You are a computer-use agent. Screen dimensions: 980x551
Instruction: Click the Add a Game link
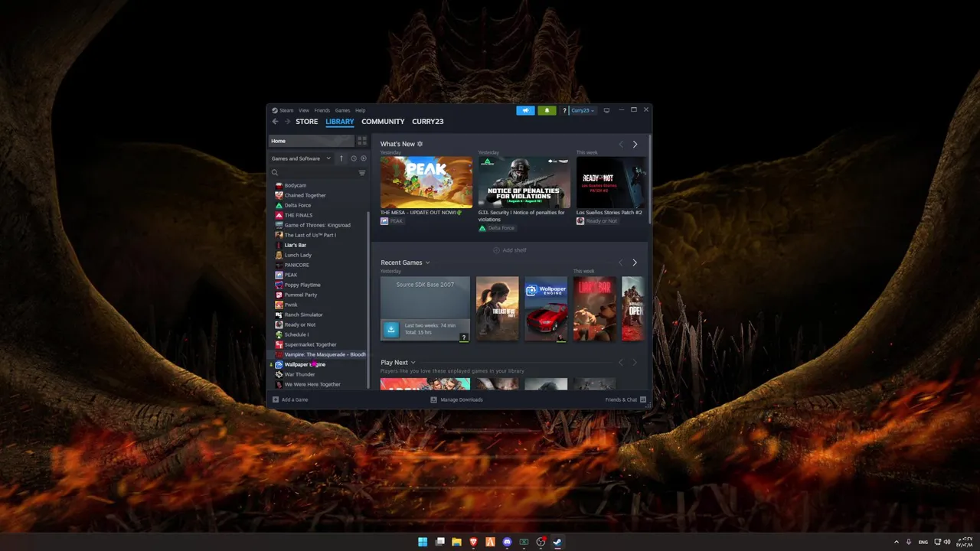295,399
